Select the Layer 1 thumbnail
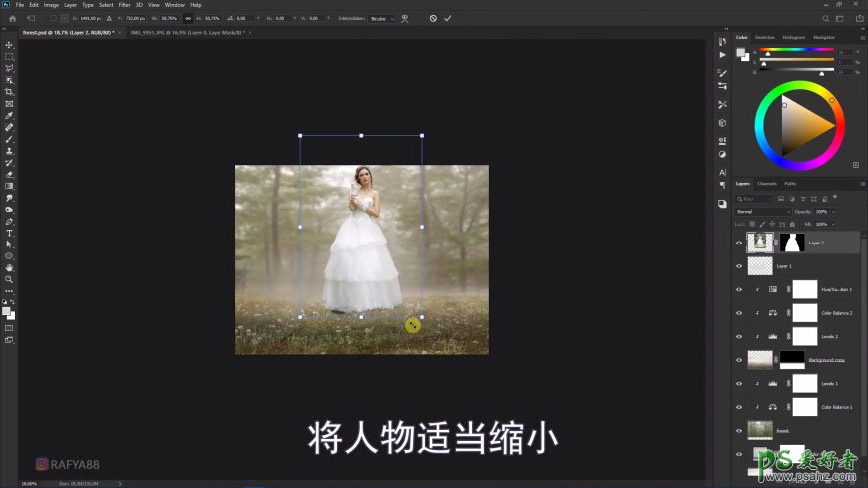Viewport: 868px width, 488px height. coord(760,266)
